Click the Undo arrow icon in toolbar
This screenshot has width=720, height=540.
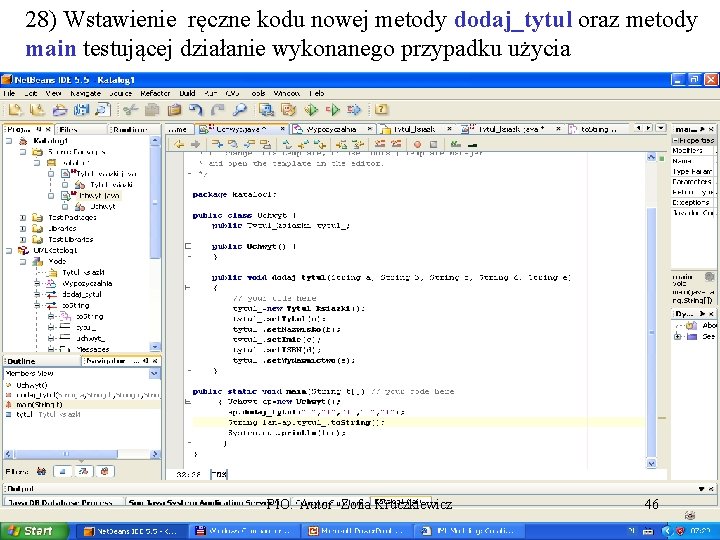pos(196,111)
